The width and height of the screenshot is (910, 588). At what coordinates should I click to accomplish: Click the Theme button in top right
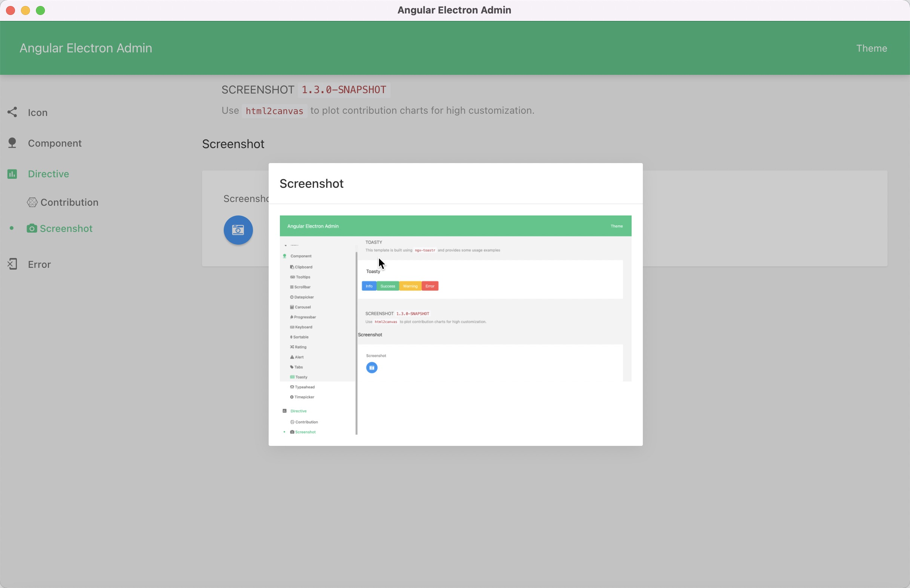coord(871,48)
